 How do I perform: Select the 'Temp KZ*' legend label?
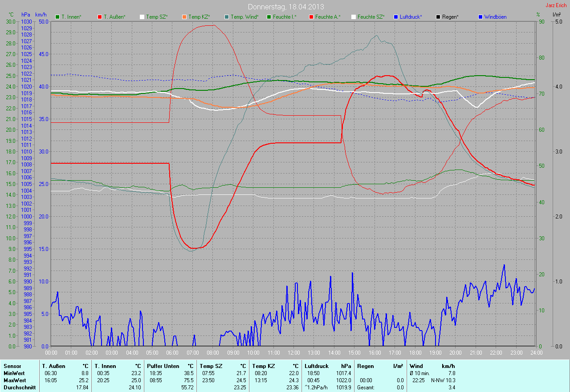(x=199, y=17)
